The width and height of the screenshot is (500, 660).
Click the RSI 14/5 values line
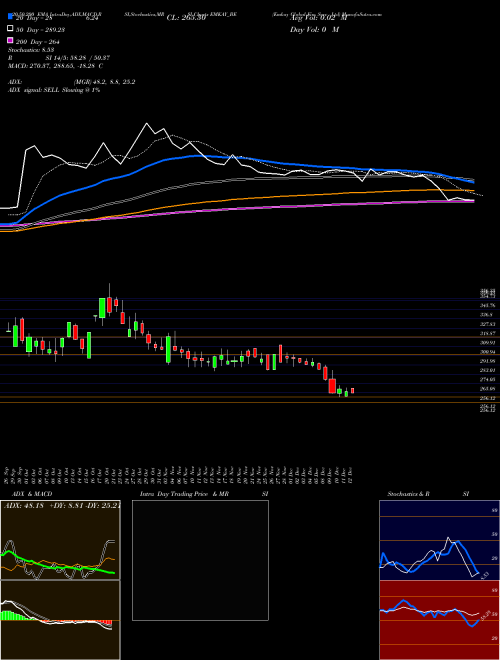tap(59, 58)
